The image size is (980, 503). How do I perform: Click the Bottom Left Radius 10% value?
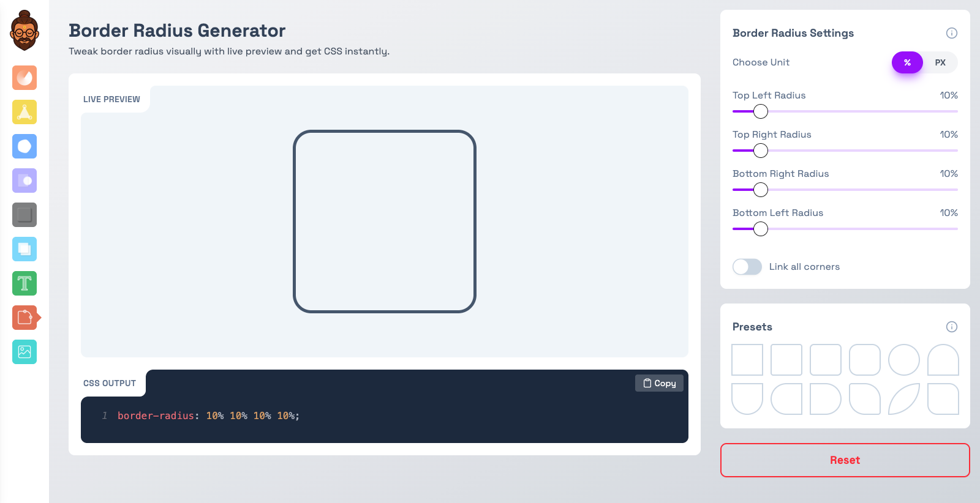(949, 213)
